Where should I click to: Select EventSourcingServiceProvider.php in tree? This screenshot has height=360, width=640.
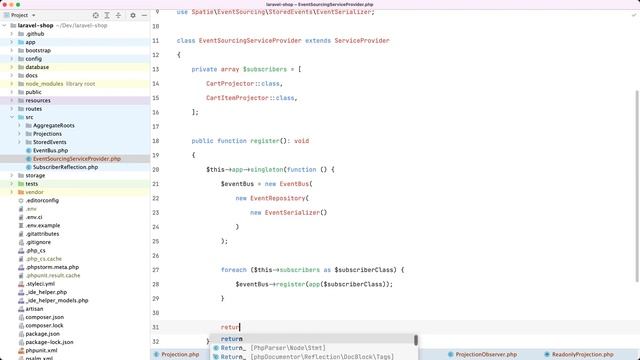(77, 159)
